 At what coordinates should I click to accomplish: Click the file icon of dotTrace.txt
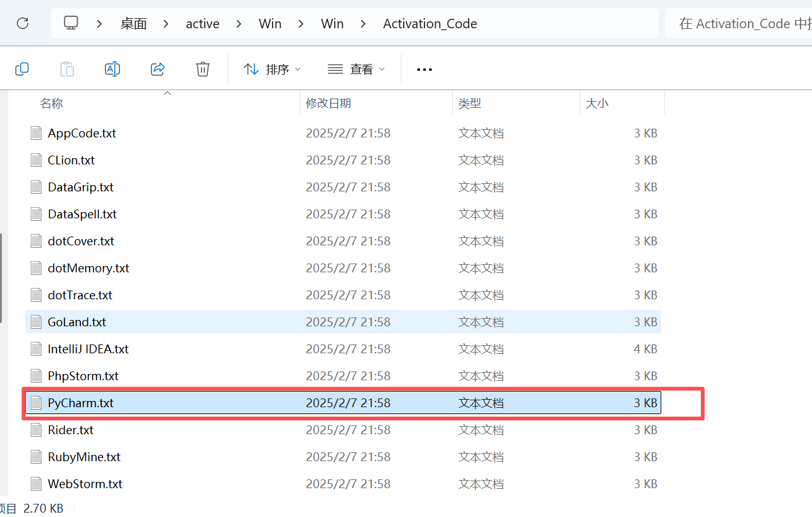pyautogui.click(x=36, y=295)
